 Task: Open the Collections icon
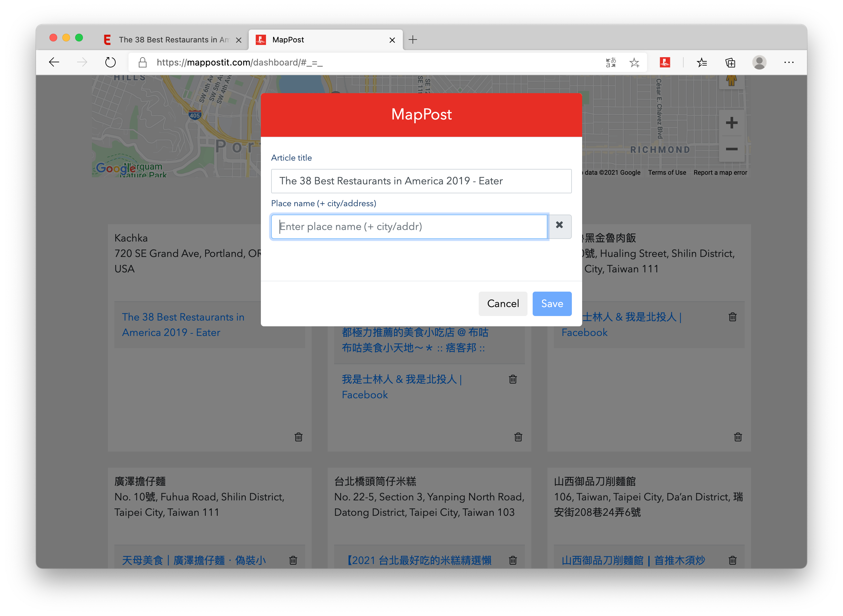[x=730, y=62]
